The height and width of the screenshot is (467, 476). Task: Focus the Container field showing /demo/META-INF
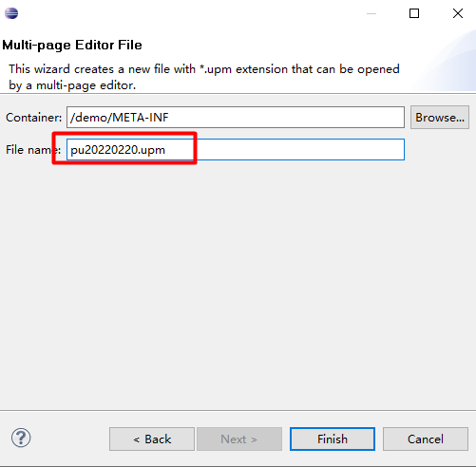(236, 118)
